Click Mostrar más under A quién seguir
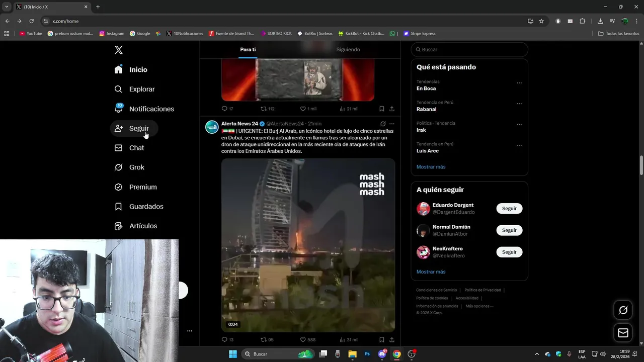Viewport: 644px width, 362px height. click(x=431, y=272)
